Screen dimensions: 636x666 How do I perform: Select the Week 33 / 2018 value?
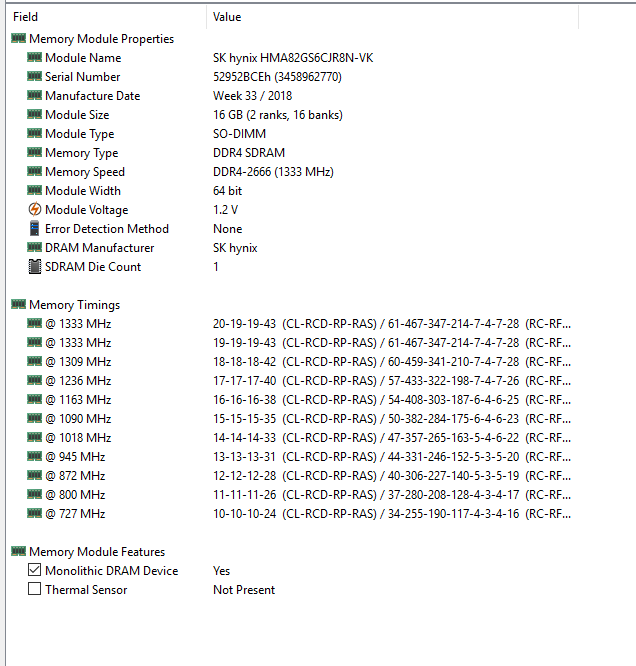253,96
